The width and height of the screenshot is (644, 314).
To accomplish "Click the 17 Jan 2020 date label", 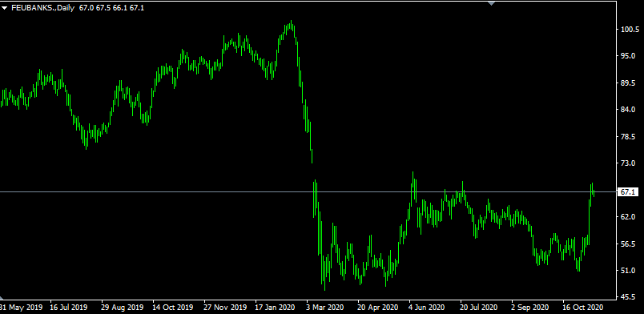I will click(x=276, y=307).
